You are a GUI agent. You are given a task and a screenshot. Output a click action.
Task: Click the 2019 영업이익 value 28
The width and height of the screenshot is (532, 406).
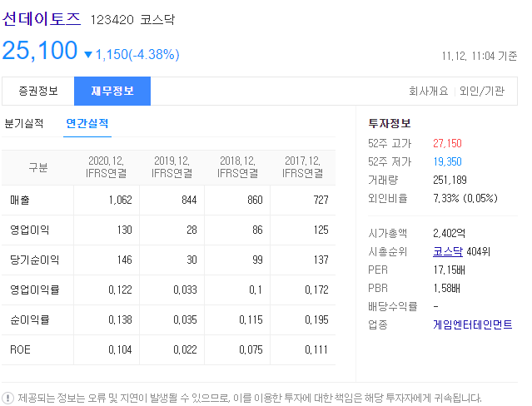pyautogui.click(x=191, y=230)
